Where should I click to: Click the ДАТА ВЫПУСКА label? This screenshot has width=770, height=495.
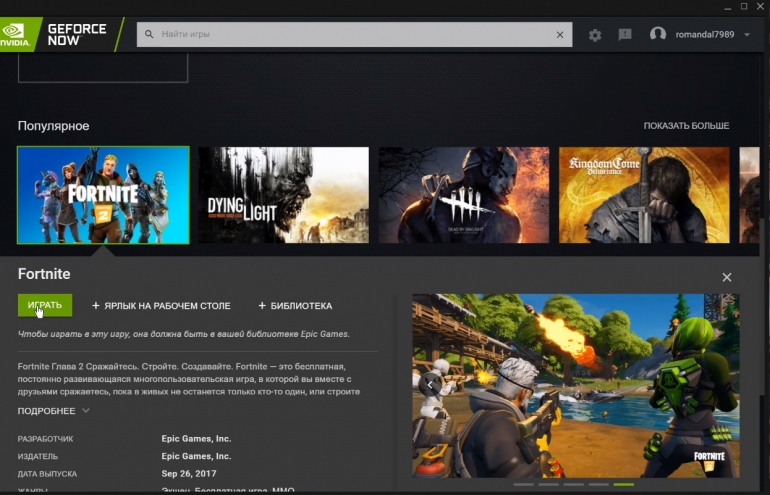tap(47, 474)
